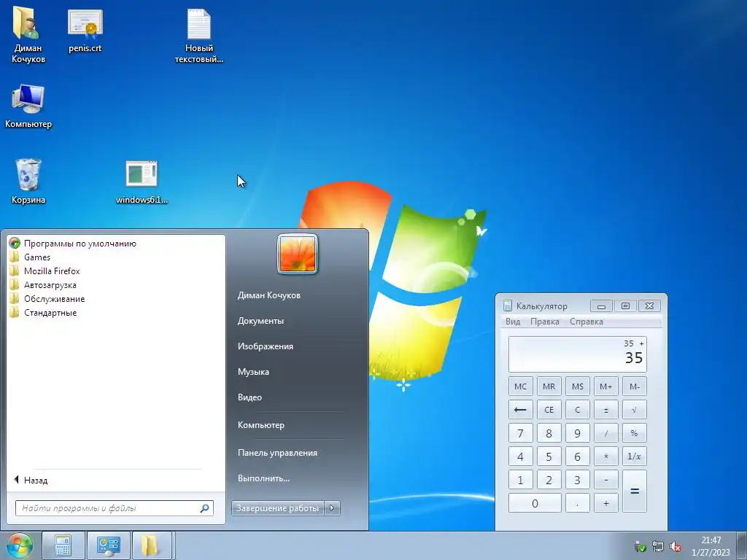Open the Правка menu in Calculator
The height and width of the screenshot is (560, 747).
pyautogui.click(x=544, y=322)
